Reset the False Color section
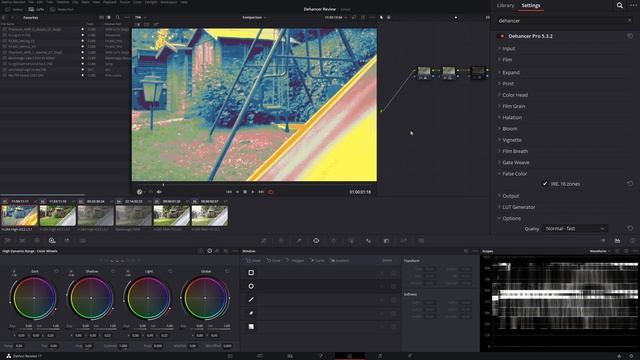Viewport: 640px width, 360px height. click(x=630, y=184)
